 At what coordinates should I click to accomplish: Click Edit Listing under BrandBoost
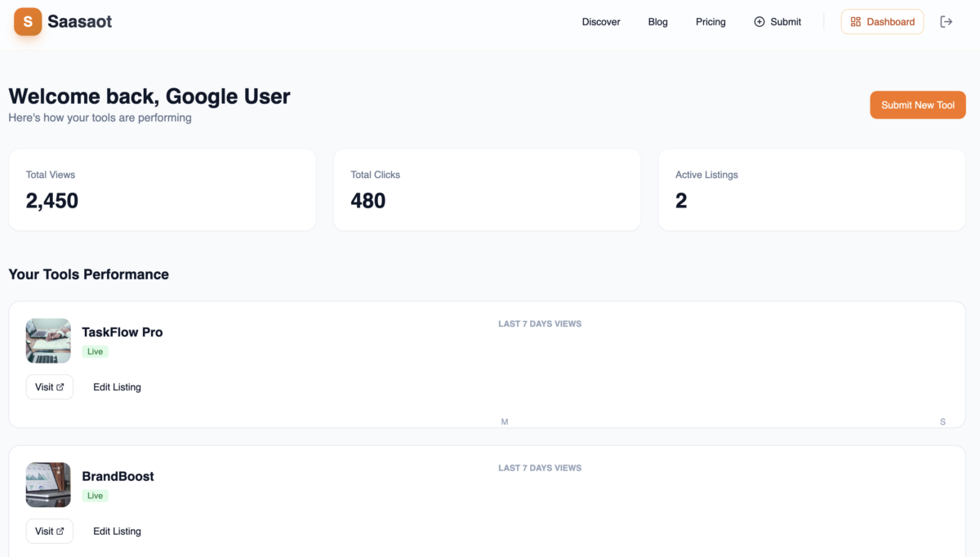[x=117, y=531]
